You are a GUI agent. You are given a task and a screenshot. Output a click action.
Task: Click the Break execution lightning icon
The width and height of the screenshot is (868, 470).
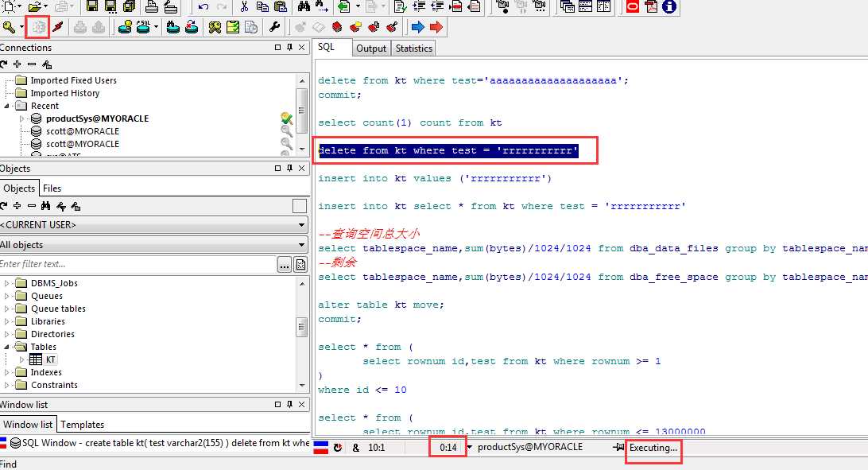point(57,26)
